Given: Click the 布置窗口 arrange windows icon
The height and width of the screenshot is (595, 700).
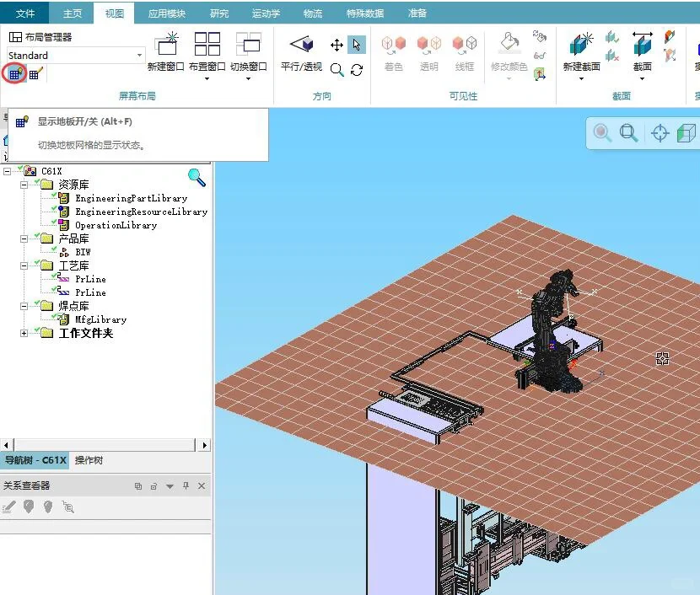Looking at the screenshot, I should coord(207,44).
